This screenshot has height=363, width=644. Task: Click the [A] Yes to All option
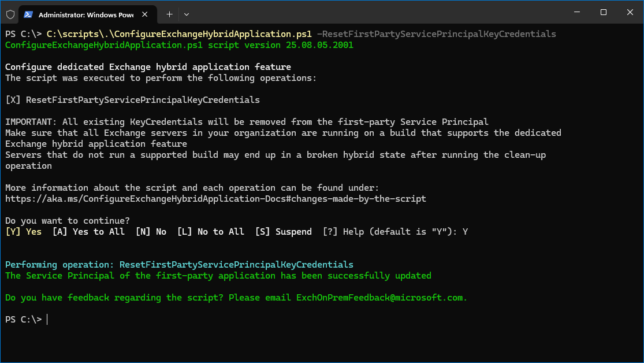pos(88,232)
